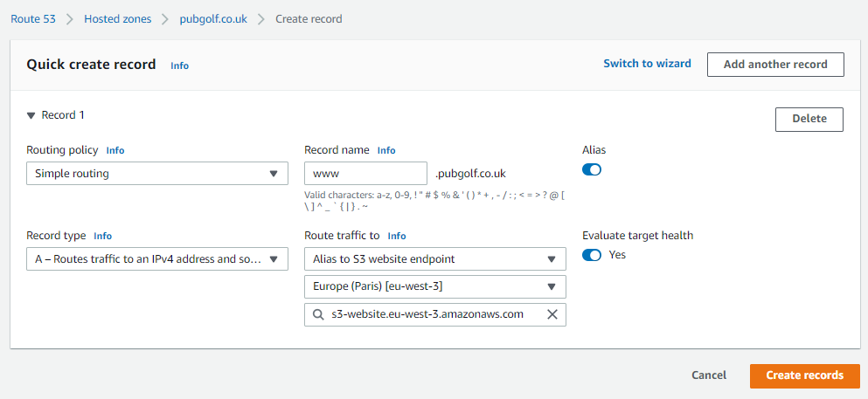The width and height of the screenshot is (868, 399).
Task: Open Hosted zones breadcrumb link
Action: coord(117,19)
